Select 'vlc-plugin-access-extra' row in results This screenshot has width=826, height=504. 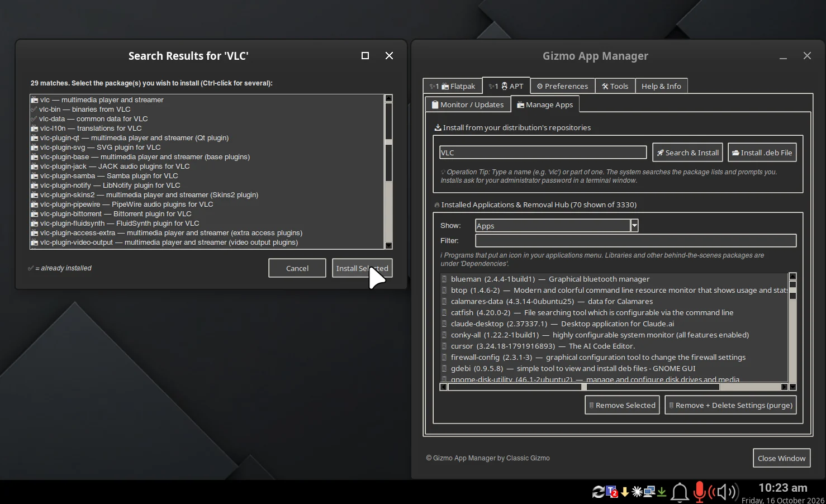tap(207, 233)
